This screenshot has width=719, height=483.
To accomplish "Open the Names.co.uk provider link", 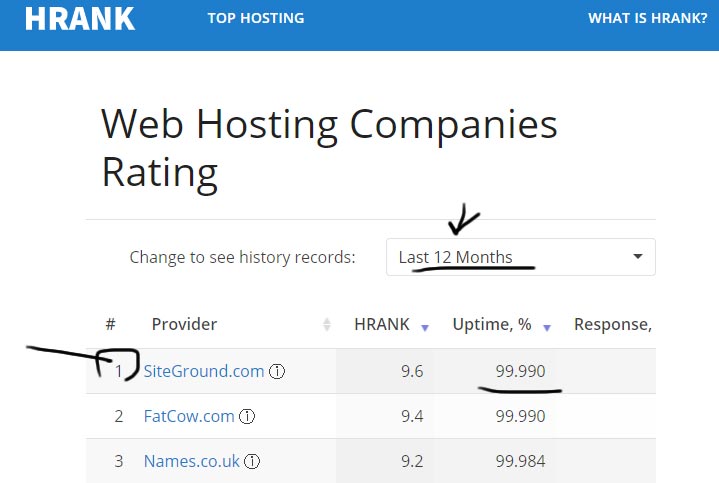I will coord(192,461).
